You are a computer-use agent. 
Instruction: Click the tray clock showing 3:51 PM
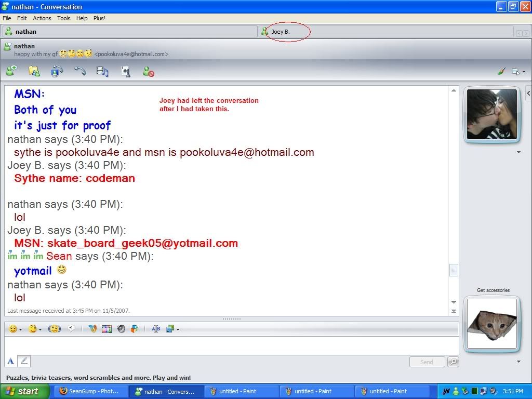coord(513,391)
